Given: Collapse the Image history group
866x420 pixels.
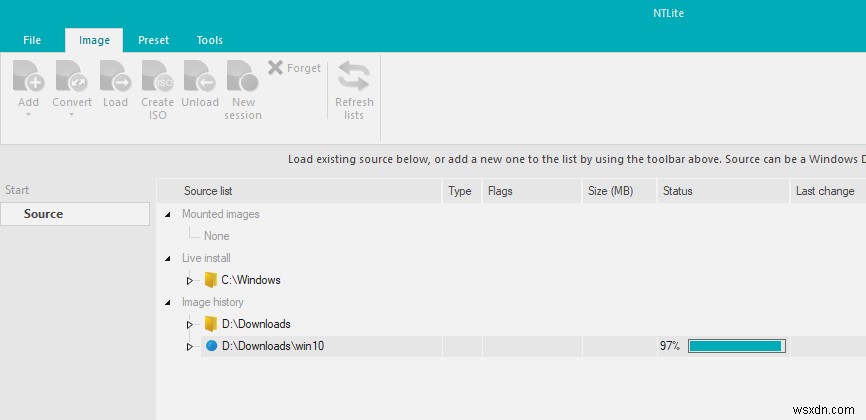Looking at the screenshot, I should 168,303.
